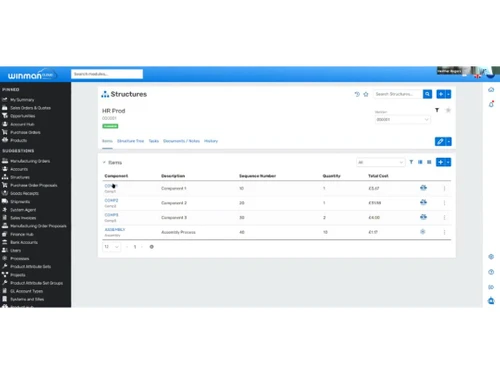Open Manufacturing Order Proposals

click(x=38, y=226)
